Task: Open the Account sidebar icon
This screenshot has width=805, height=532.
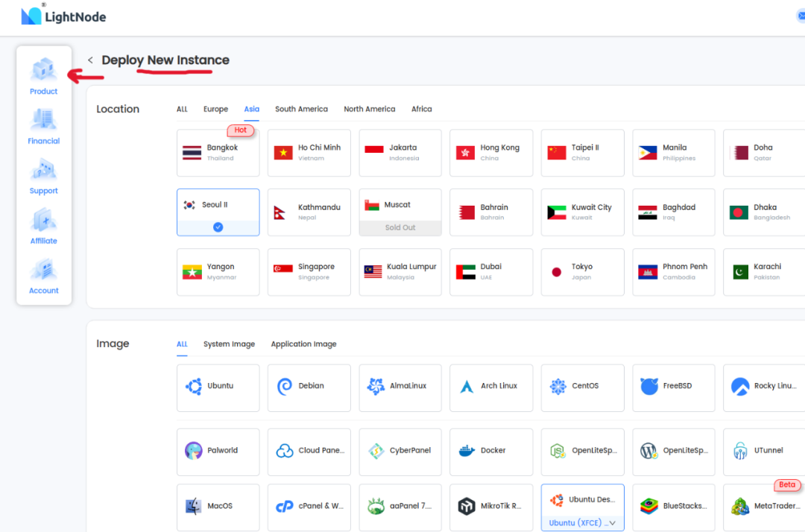Action: tap(43, 276)
